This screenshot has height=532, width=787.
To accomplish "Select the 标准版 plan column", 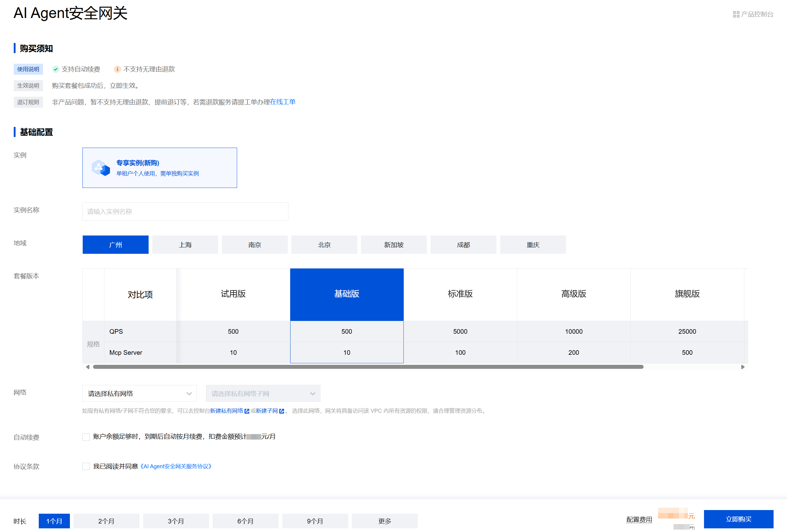I will pos(460,294).
